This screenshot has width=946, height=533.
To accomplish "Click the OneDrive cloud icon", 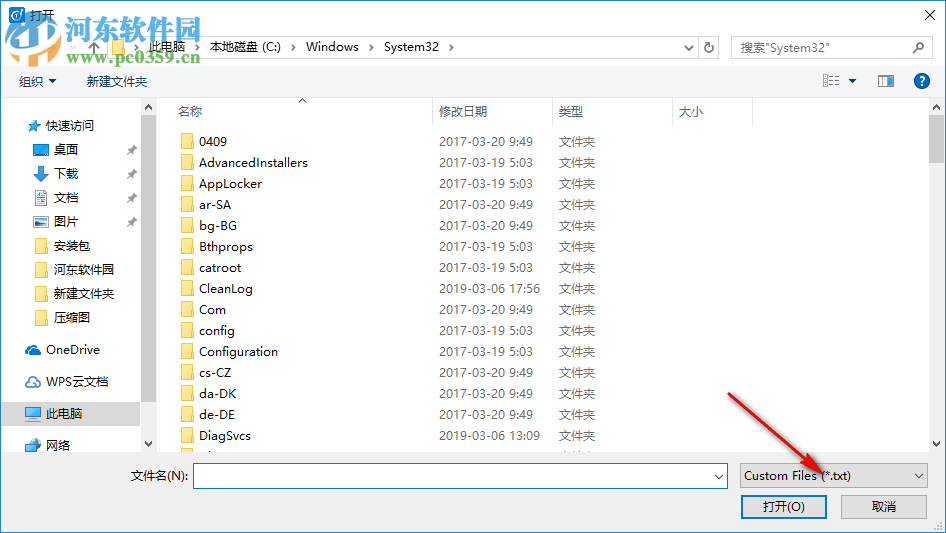I will (33, 350).
